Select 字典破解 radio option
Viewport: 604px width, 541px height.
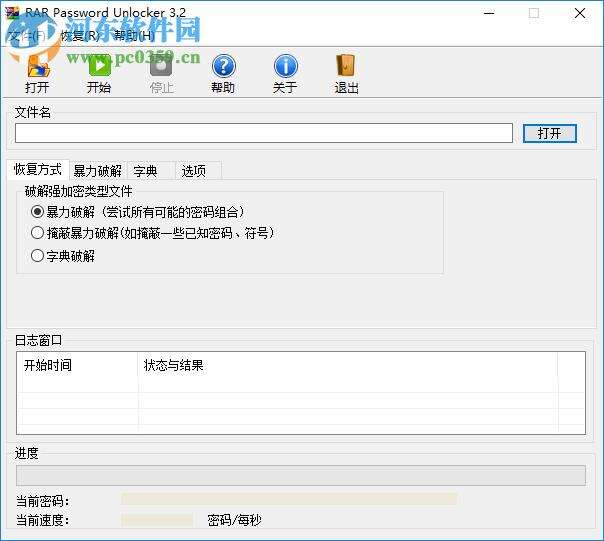(x=63, y=256)
